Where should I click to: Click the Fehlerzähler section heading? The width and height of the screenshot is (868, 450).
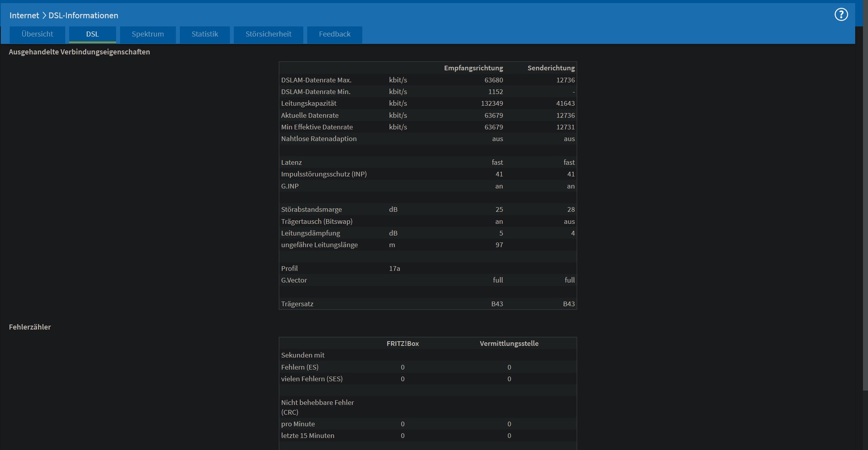click(x=30, y=327)
